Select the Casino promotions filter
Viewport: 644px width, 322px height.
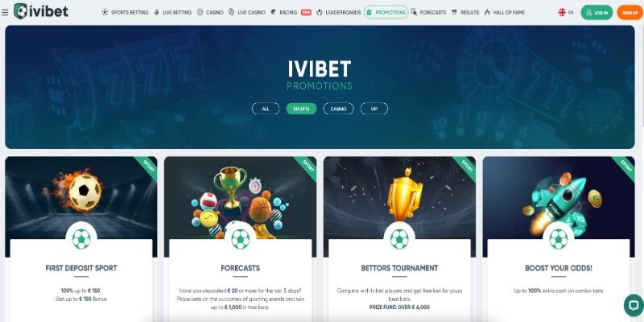click(x=338, y=109)
